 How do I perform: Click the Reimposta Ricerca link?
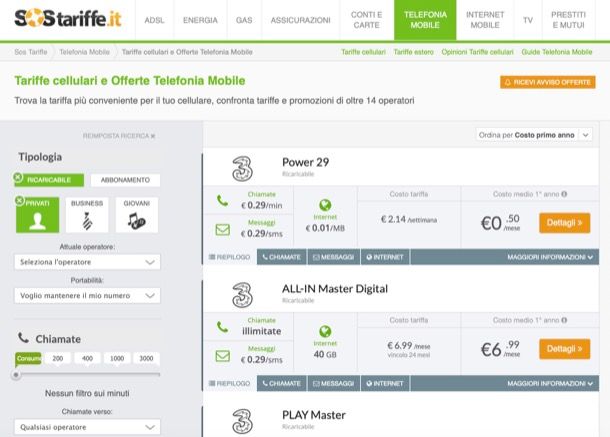point(119,136)
